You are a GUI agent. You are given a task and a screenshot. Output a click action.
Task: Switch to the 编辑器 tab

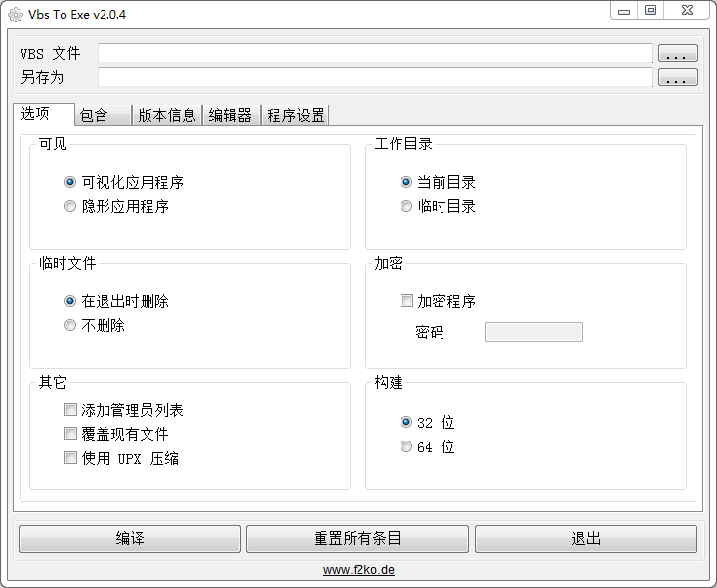tap(231, 115)
